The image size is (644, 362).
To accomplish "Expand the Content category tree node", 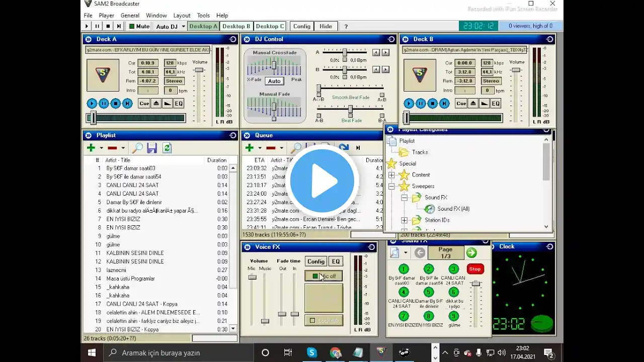I will pyautogui.click(x=391, y=175).
